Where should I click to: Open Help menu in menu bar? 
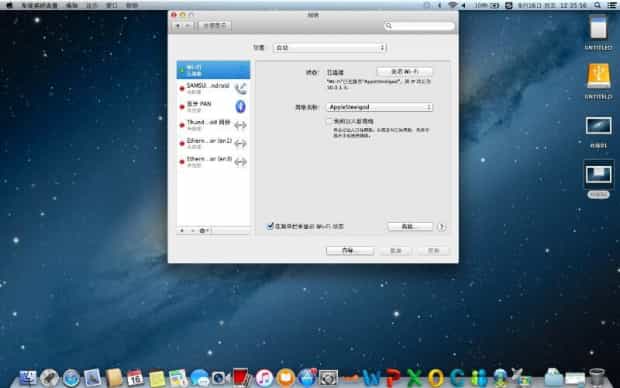click(132, 5)
